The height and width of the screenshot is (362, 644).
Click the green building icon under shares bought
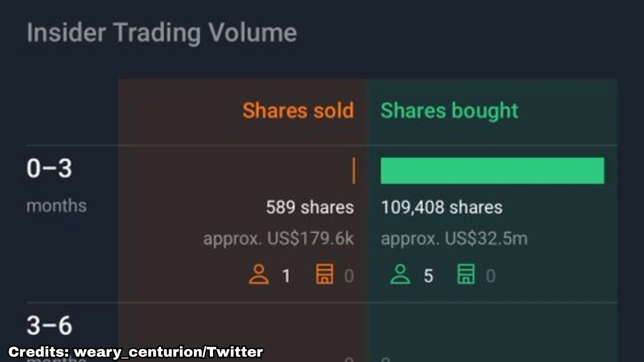466,276
